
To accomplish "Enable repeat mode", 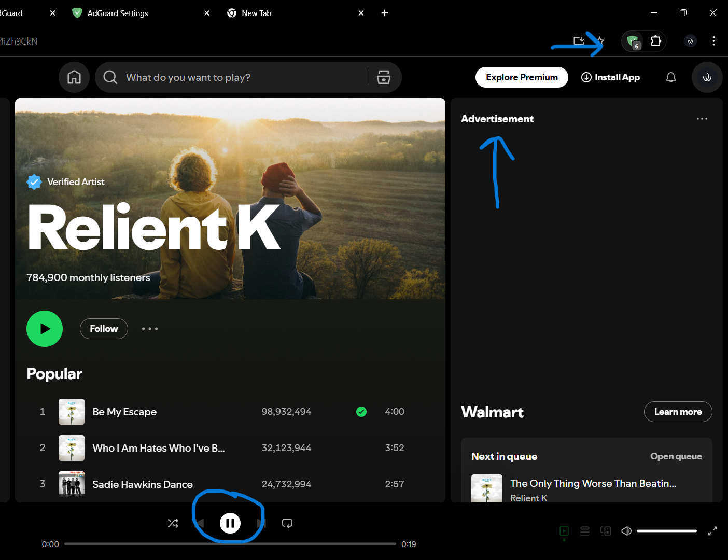I will pyautogui.click(x=287, y=523).
